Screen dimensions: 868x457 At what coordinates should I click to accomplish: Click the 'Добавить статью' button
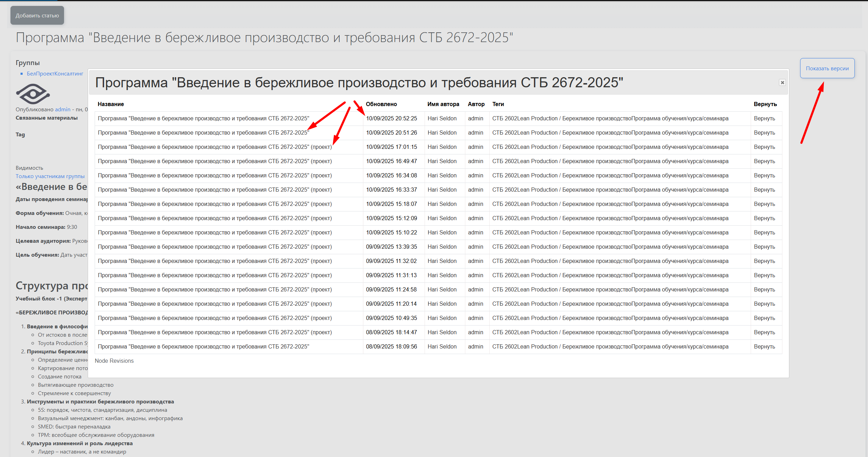coord(37,16)
